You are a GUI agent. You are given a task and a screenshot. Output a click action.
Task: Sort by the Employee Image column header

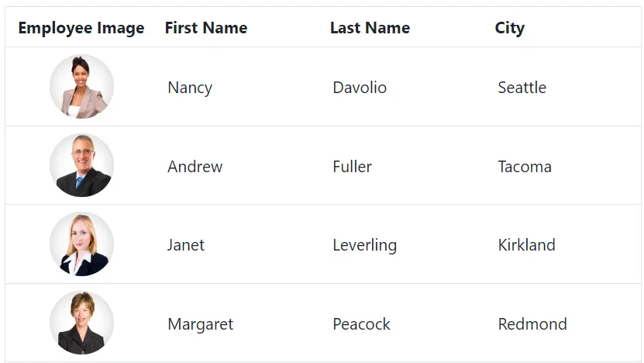coord(81,28)
